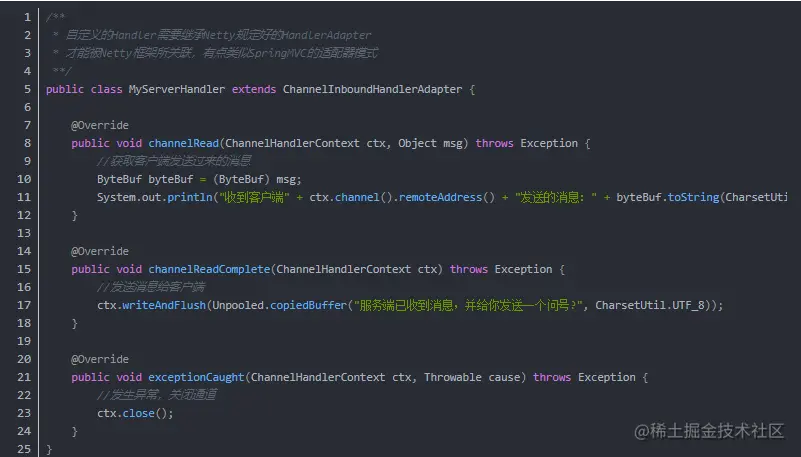Click the (ByteBuf) msg cast expression

[256, 179]
